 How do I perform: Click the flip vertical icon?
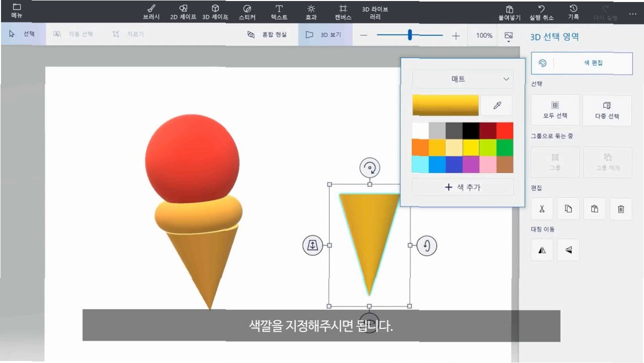568,250
